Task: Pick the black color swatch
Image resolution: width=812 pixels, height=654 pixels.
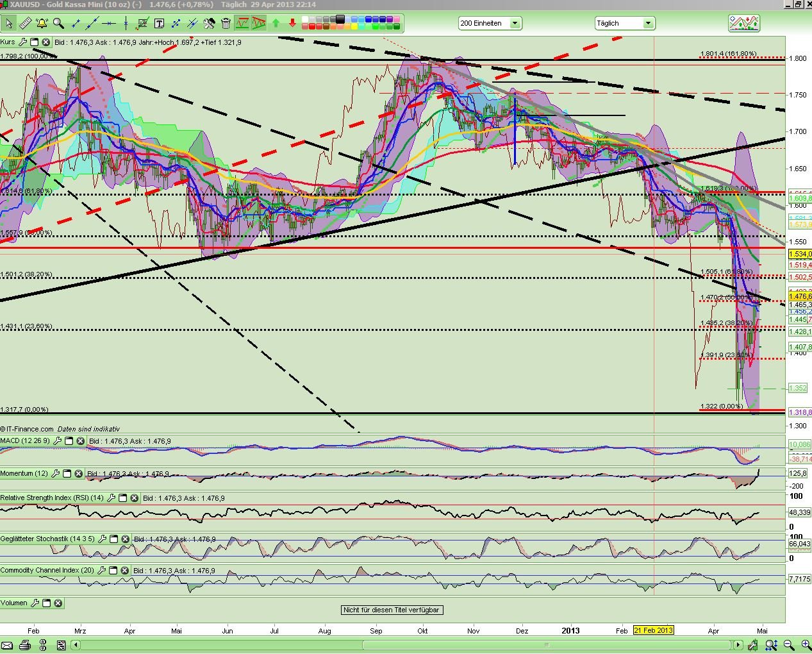Action: (x=340, y=20)
